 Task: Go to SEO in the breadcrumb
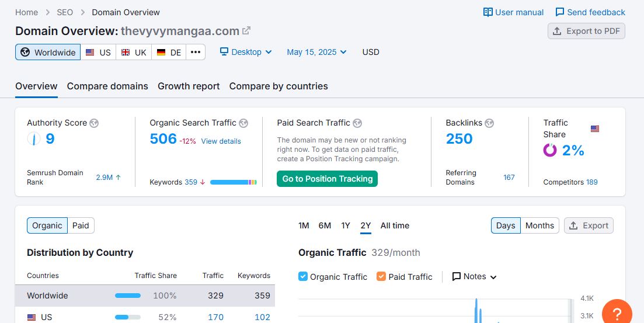(x=65, y=12)
